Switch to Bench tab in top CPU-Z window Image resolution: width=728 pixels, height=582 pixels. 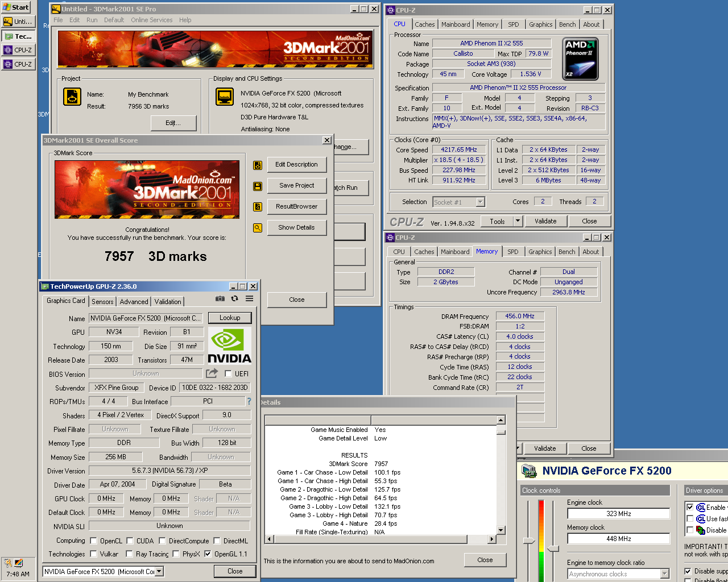pos(567,24)
